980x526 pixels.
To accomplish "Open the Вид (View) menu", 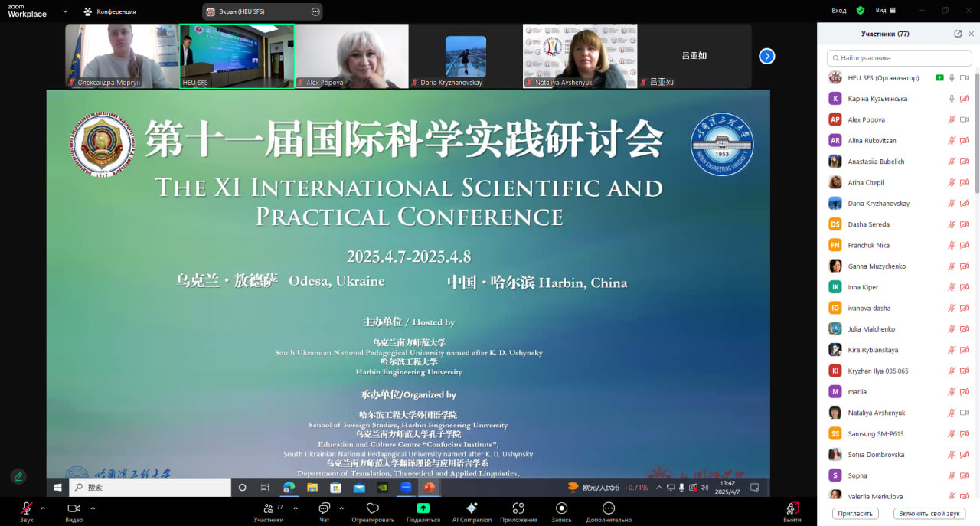I will (885, 11).
